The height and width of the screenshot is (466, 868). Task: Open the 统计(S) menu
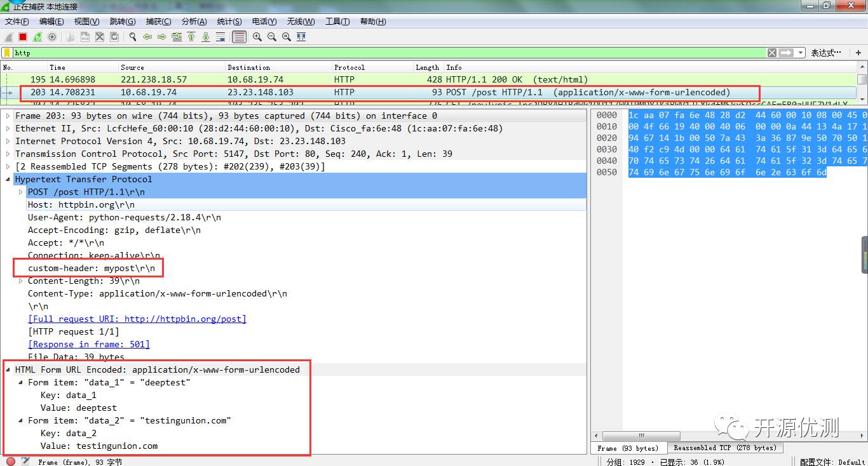(x=229, y=22)
